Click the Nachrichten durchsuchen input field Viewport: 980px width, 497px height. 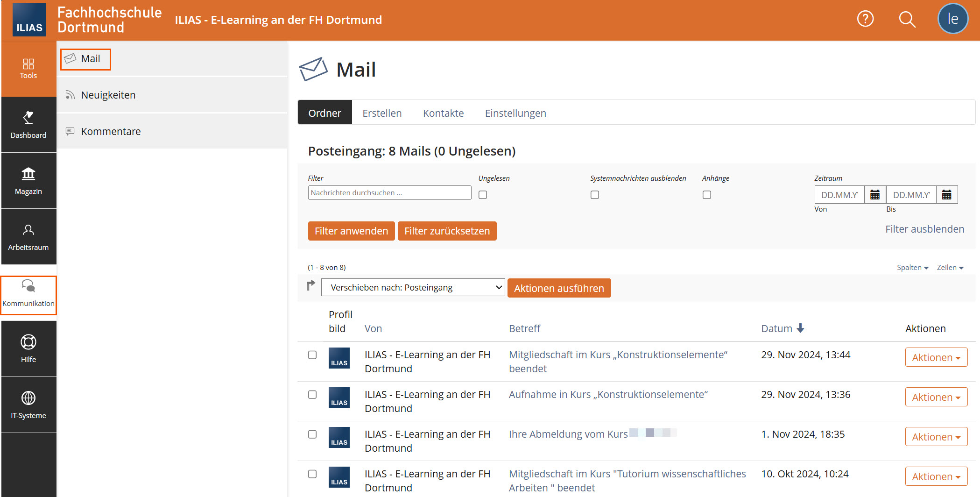[x=389, y=192]
